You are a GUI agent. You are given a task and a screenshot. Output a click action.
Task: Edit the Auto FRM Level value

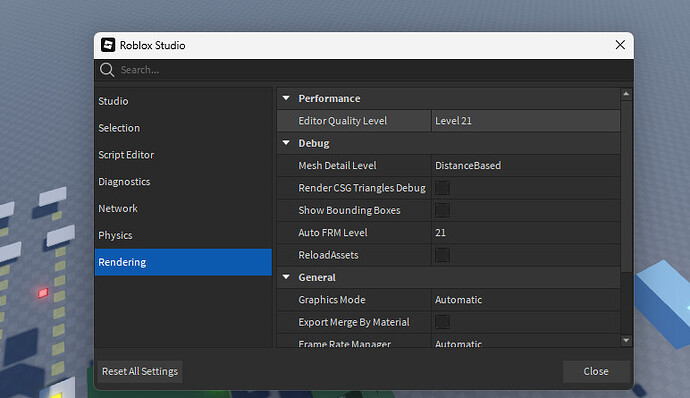pos(525,233)
